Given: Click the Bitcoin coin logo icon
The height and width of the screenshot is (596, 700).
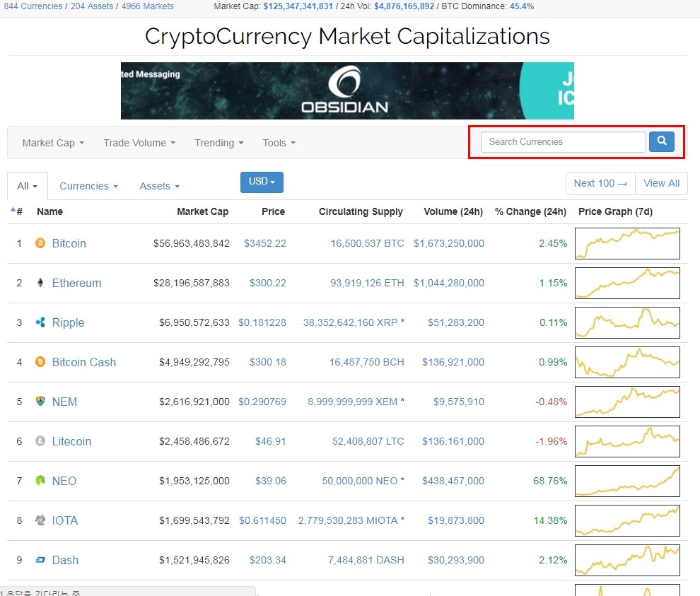Looking at the screenshot, I should pos(40,243).
